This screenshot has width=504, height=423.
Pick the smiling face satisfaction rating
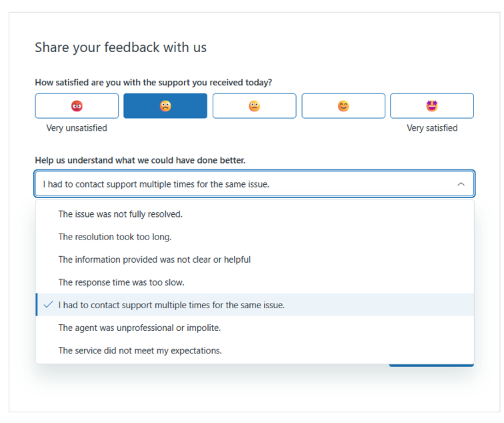343,106
